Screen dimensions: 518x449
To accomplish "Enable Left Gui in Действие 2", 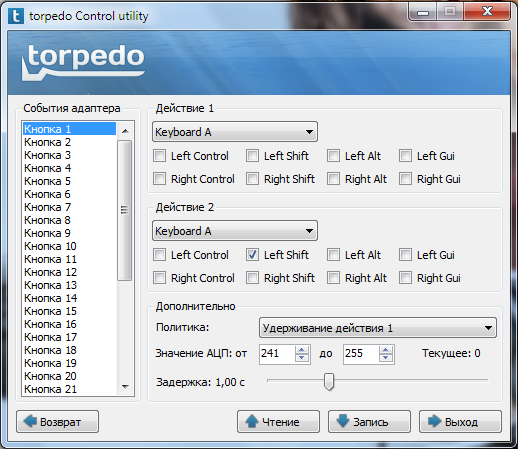I will click(405, 255).
